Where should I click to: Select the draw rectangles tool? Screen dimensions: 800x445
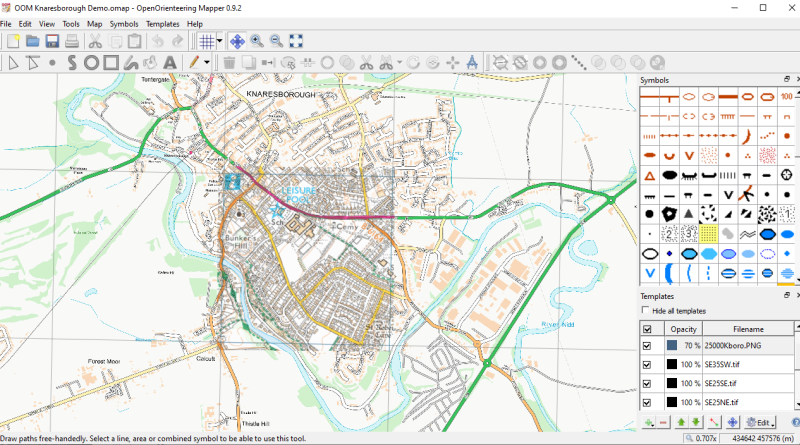pyautogui.click(x=111, y=63)
